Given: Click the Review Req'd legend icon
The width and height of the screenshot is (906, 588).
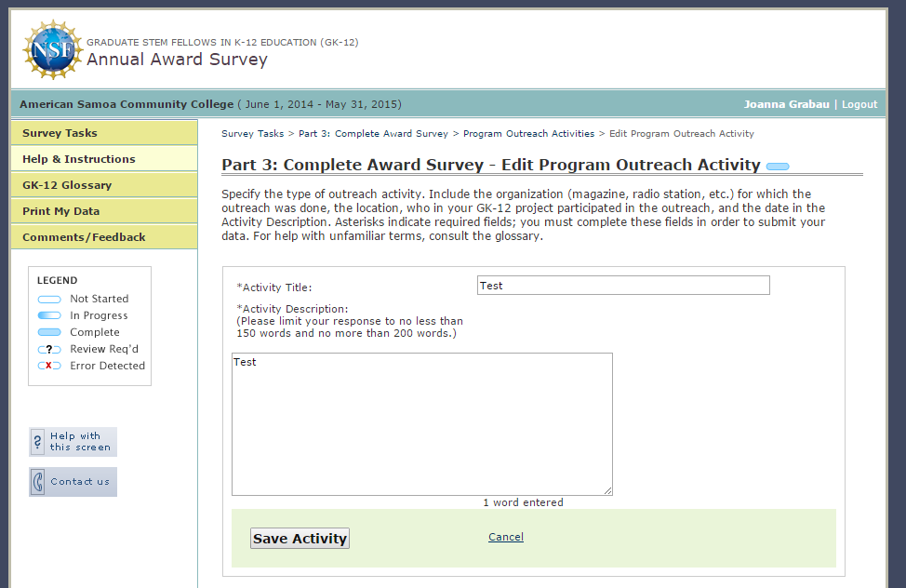Looking at the screenshot, I should [49, 349].
